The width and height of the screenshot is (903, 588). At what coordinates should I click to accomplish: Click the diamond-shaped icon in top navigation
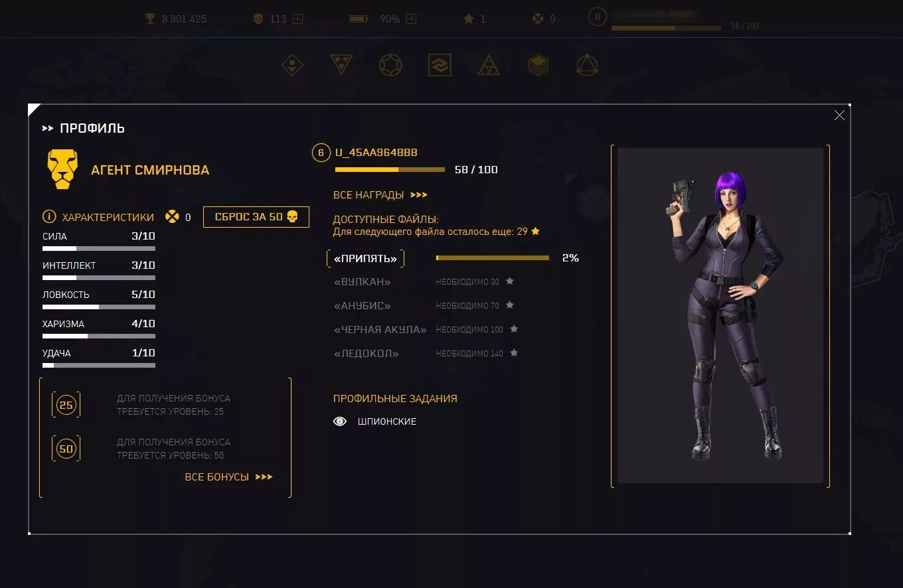click(x=292, y=65)
